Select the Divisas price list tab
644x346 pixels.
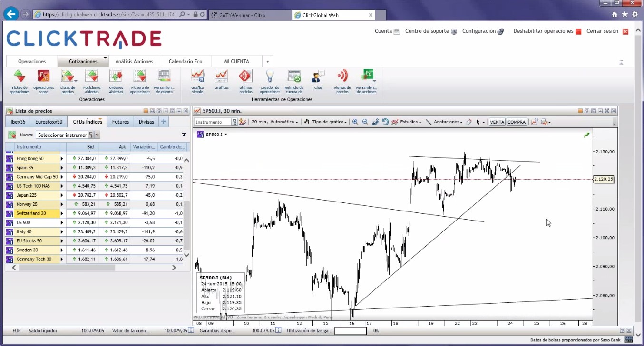coord(146,122)
